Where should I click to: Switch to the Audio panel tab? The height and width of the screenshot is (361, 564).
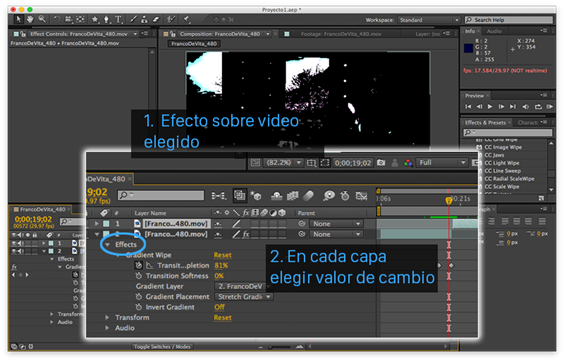(x=494, y=31)
